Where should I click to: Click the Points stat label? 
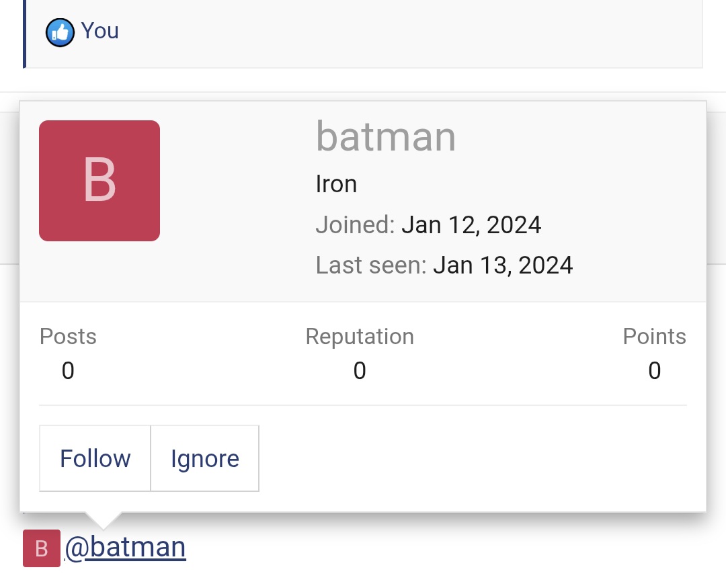click(654, 336)
